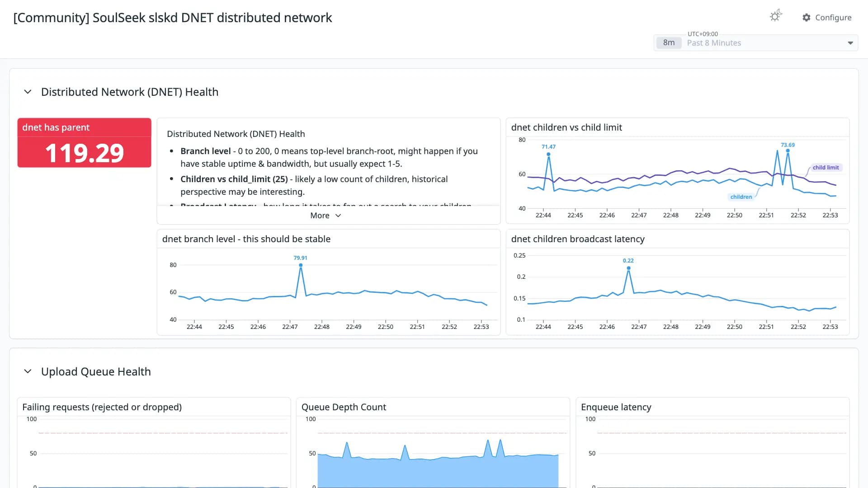Viewport: 868px width, 488px height.
Task: Click the Queue Depth Count widget title
Action: click(x=344, y=407)
